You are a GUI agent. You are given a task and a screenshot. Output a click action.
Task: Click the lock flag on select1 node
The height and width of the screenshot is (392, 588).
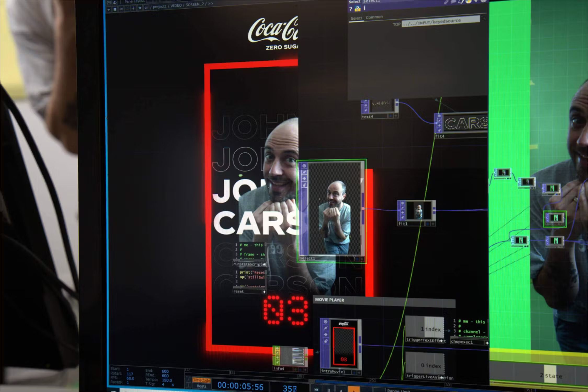coord(304,185)
